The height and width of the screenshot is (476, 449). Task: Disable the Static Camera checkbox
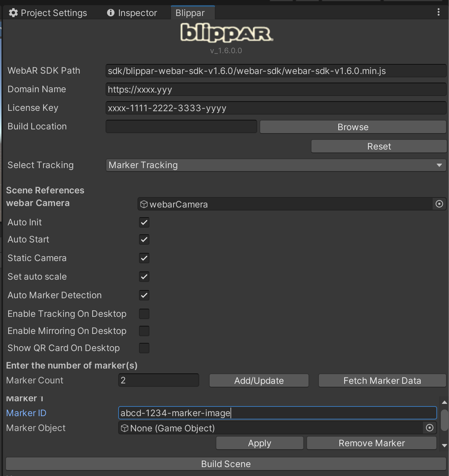[144, 258]
